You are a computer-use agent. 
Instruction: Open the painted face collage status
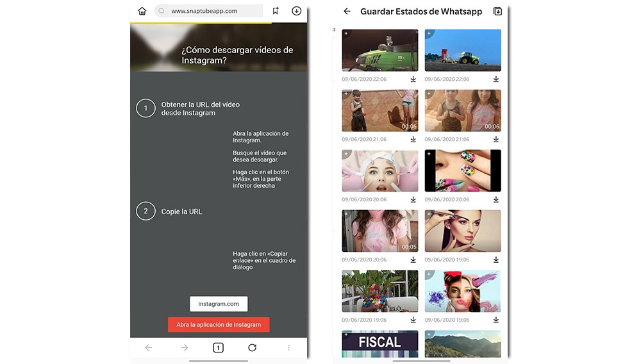[x=463, y=291]
